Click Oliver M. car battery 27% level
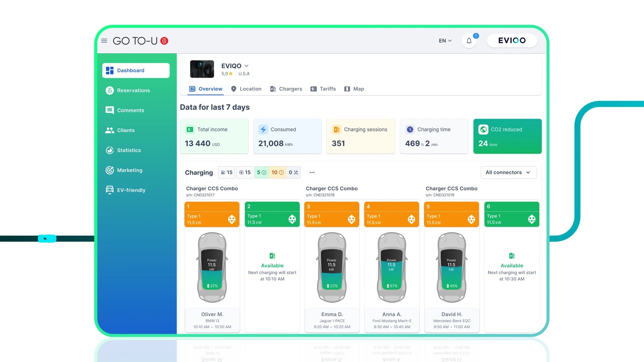Viewport: 644px width, 362px height. 212,286
